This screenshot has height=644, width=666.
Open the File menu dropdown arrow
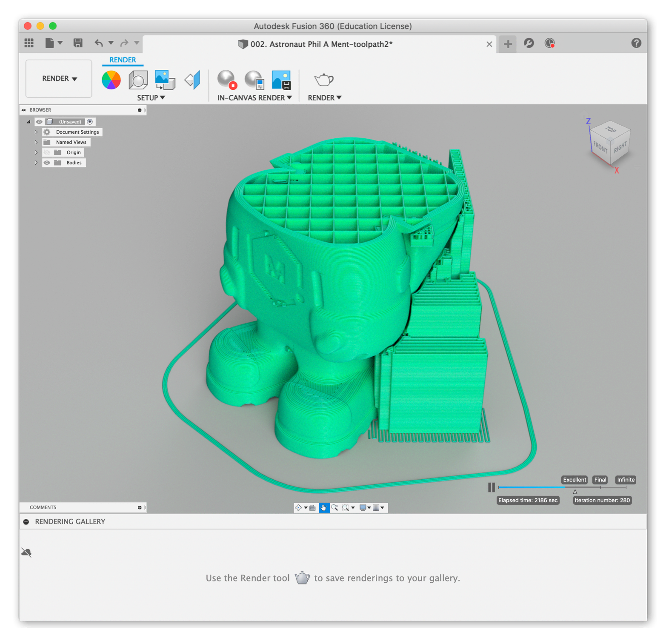(60, 43)
